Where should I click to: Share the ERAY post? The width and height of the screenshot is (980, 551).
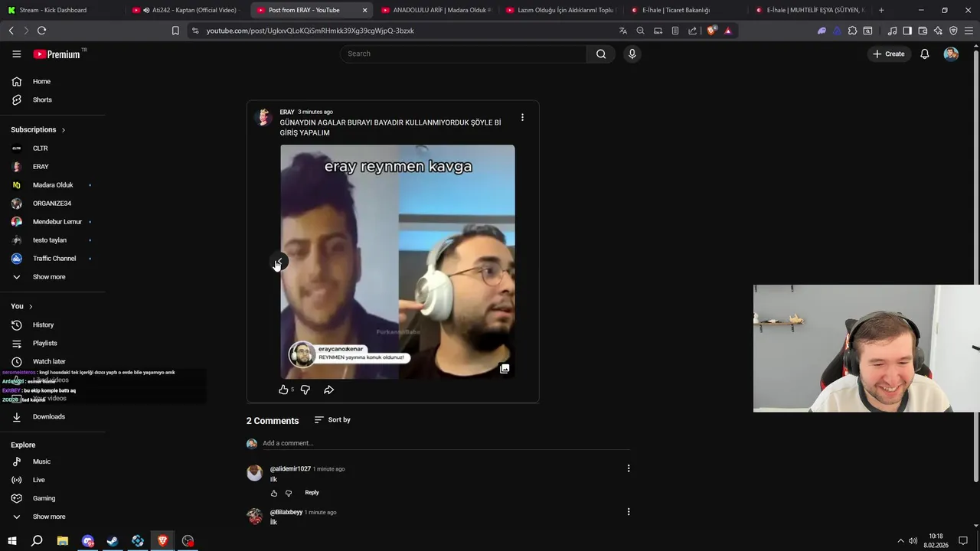(x=328, y=390)
